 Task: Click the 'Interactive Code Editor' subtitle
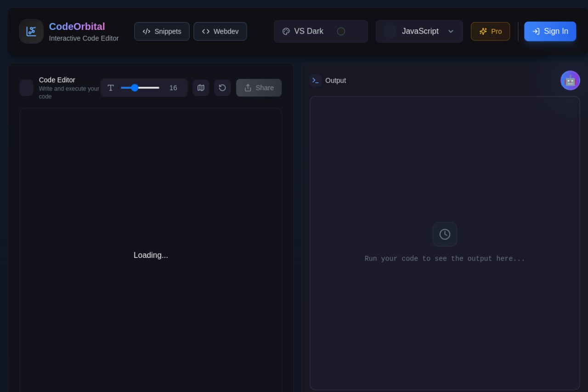[84, 38]
